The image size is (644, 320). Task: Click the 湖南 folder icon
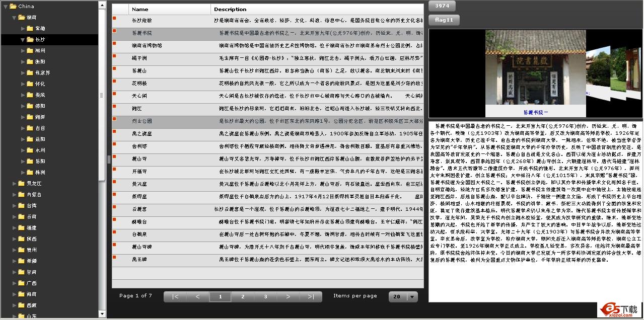(x=21, y=18)
